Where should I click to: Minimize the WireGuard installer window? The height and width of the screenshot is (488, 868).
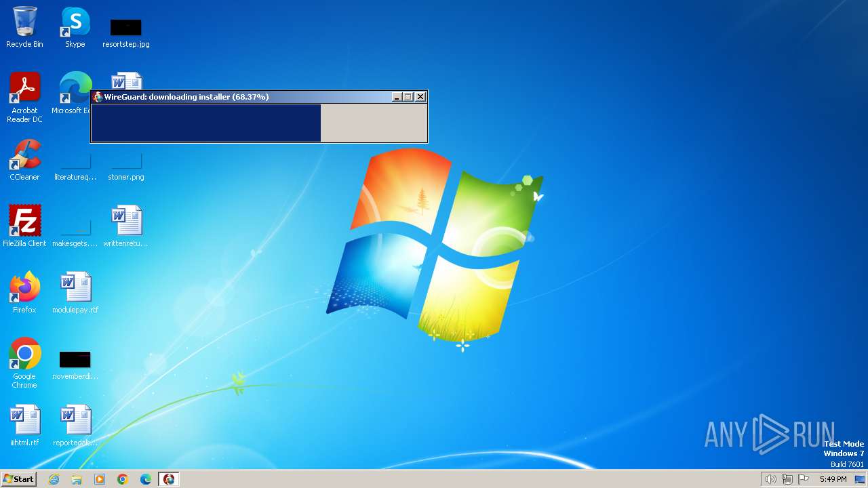coord(397,97)
